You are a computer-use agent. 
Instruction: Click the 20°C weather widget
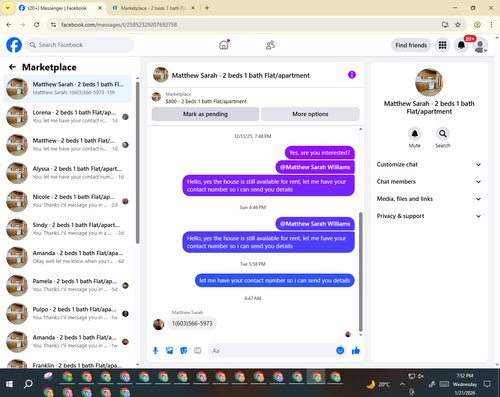tap(378, 384)
